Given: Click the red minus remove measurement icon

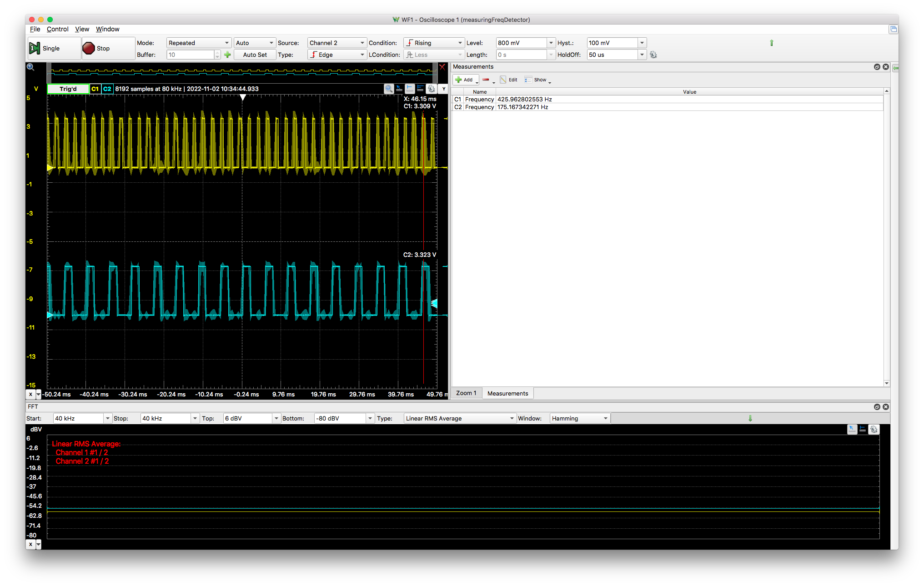Looking at the screenshot, I should pyautogui.click(x=486, y=80).
